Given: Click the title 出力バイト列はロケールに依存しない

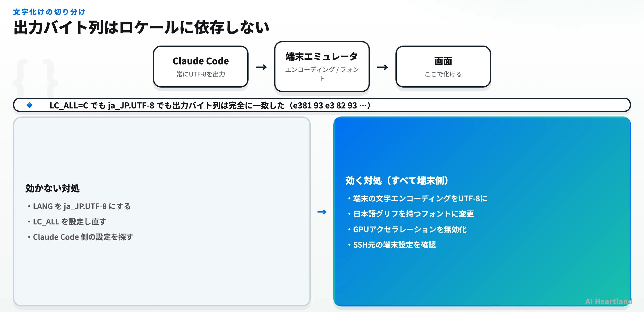Looking at the screenshot, I should click(141, 27).
